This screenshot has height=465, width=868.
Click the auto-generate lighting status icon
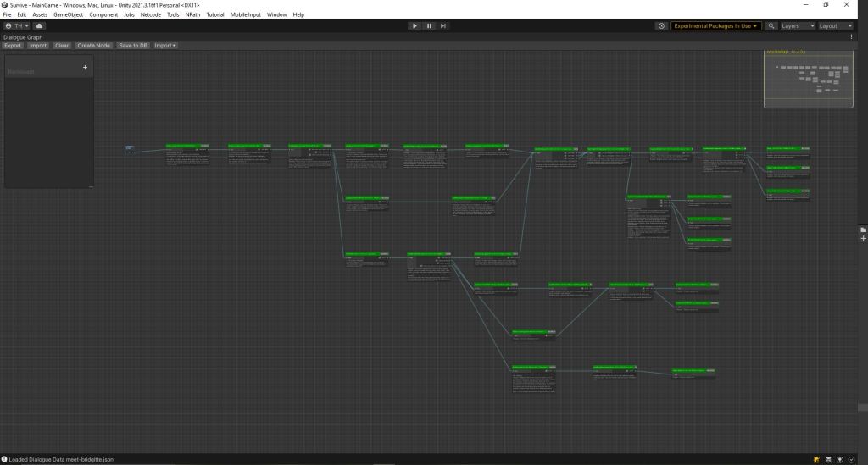(840, 459)
